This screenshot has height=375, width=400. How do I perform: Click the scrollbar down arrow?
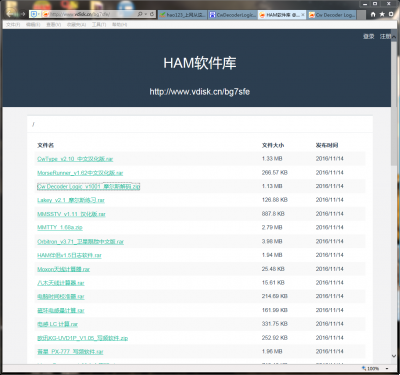(394, 356)
